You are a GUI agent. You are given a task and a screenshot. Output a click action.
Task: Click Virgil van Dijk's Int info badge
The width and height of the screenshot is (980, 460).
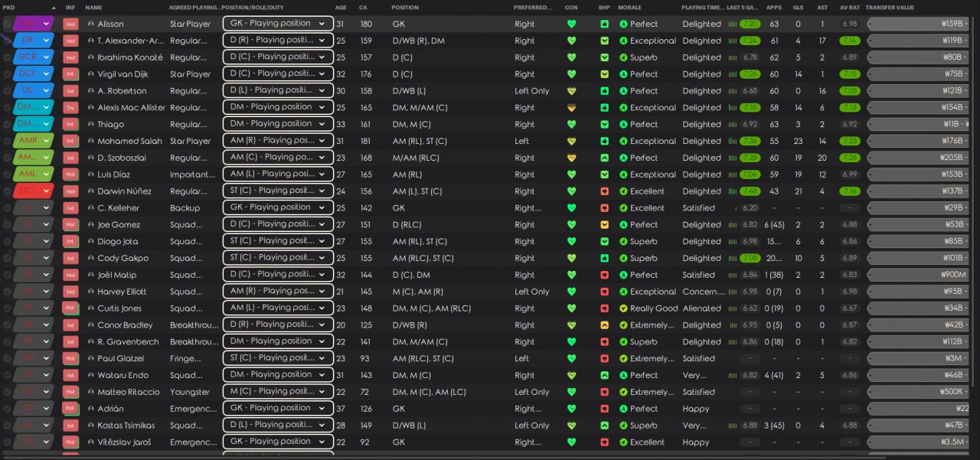coord(70,74)
